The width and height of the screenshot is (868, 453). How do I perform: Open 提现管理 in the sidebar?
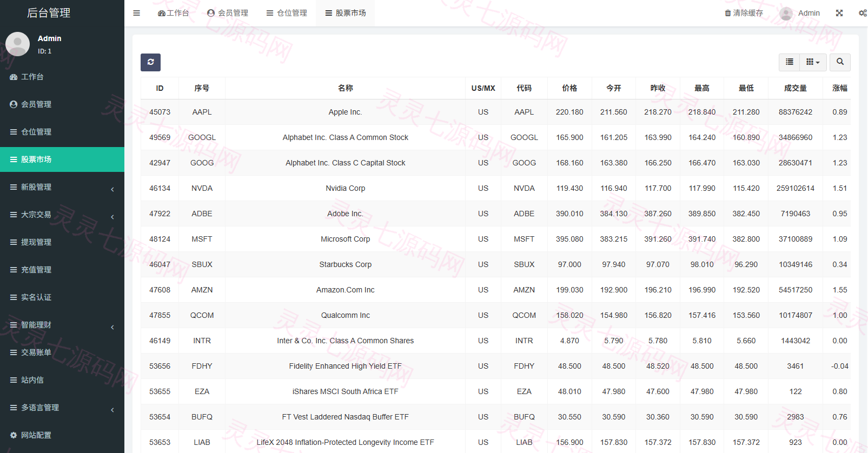click(x=62, y=242)
